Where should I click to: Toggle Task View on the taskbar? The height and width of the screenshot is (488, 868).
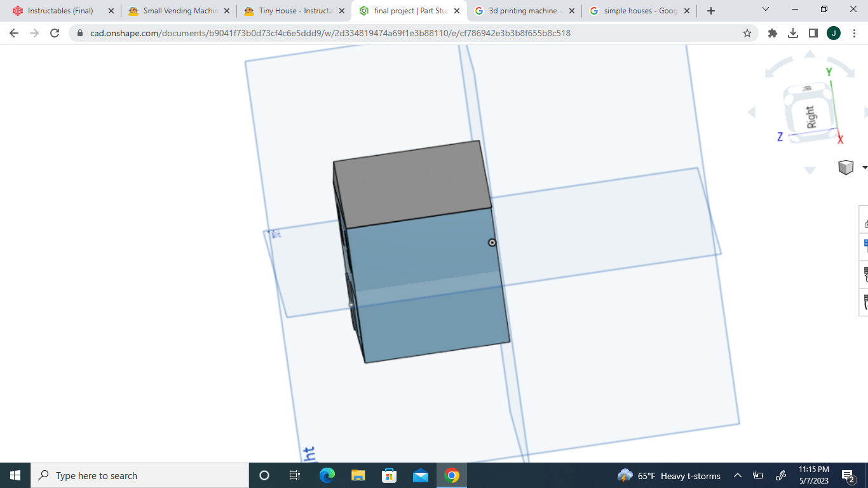(x=295, y=475)
